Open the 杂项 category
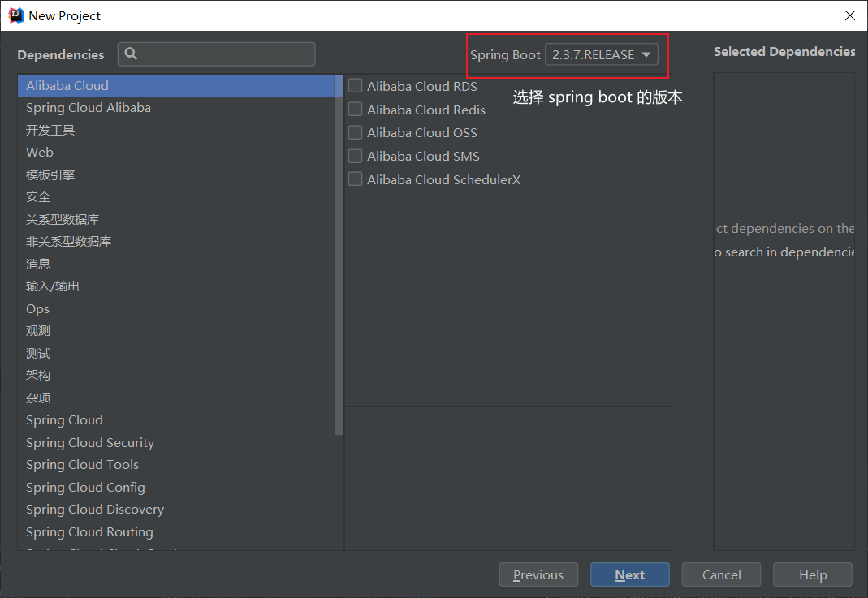 (x=176, y=398)
